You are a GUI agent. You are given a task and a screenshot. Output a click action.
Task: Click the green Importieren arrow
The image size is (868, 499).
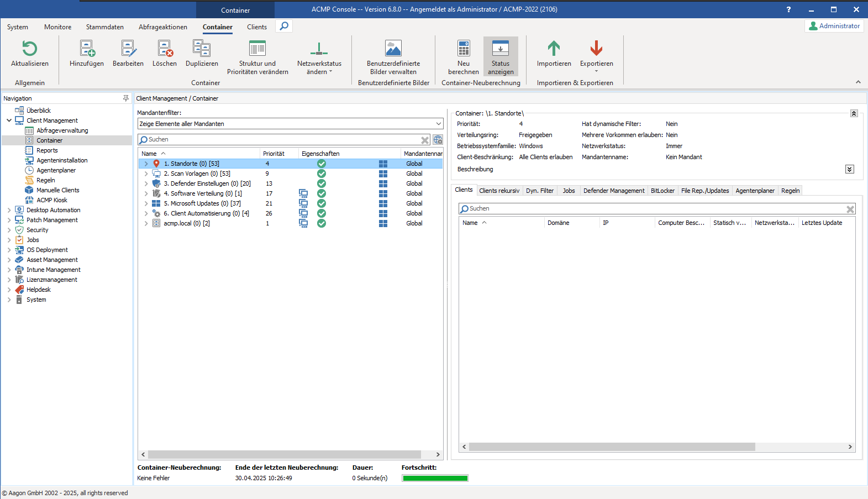tap(554, 49)
